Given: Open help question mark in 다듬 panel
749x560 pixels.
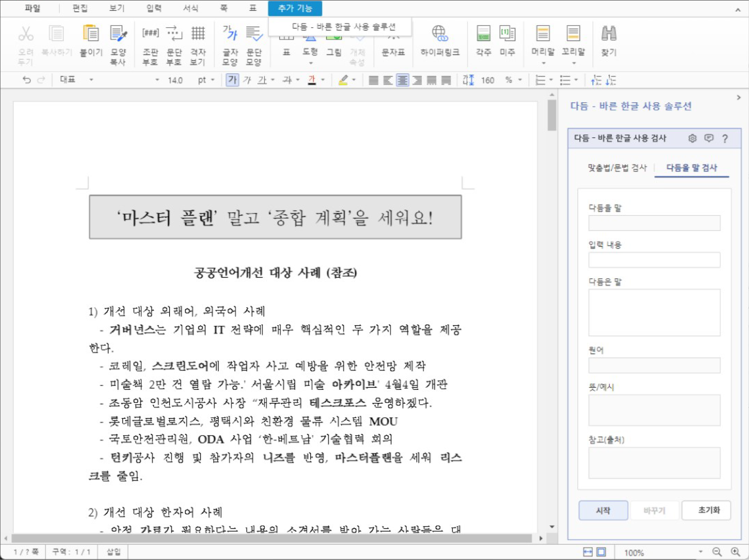Looking at the screenshot, I should tap(725, 138).
